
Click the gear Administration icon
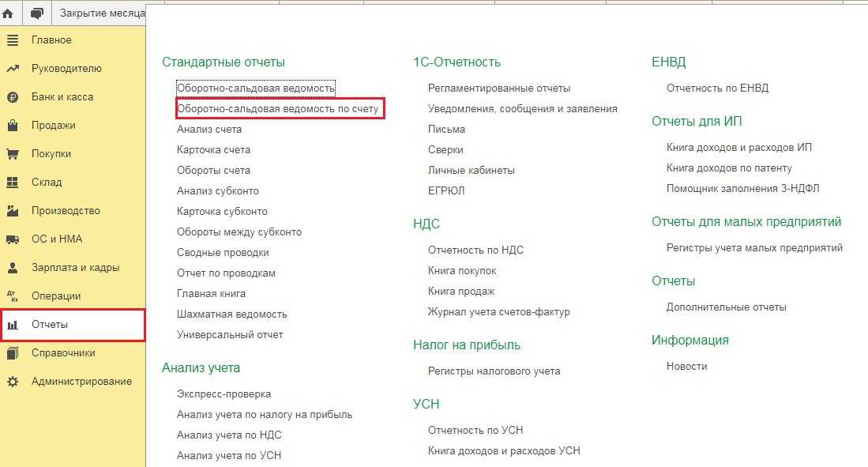(13, 382)
